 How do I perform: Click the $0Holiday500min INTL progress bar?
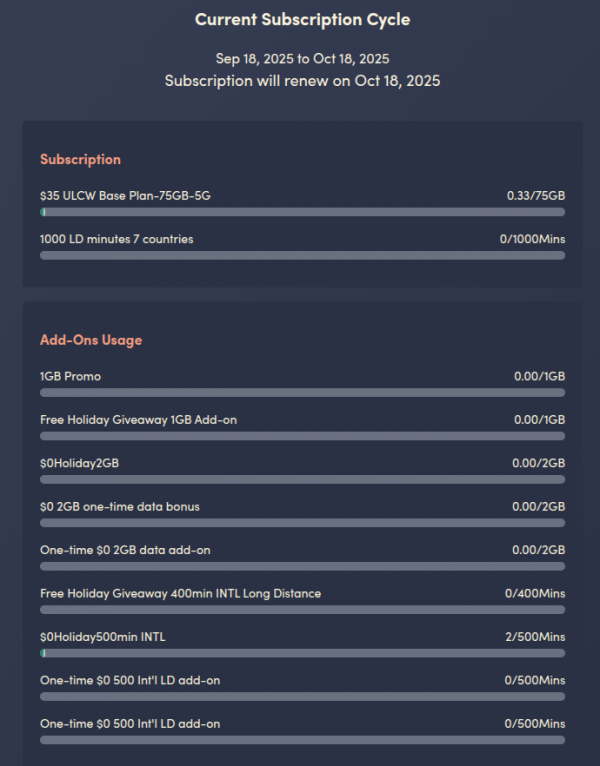tap(302, 653)
